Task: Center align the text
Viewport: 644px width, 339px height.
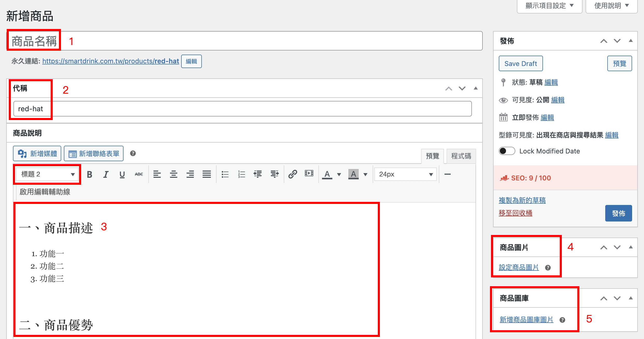Action: (x=173, y=174)
